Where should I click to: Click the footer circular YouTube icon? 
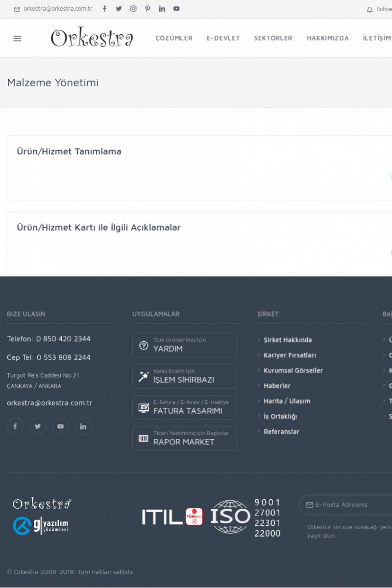(x=61, y=426)
